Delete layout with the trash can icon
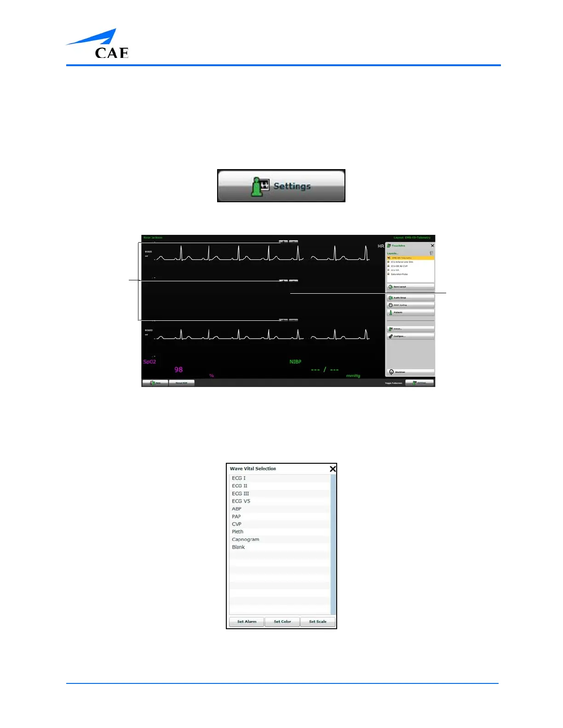 (431, 253)
